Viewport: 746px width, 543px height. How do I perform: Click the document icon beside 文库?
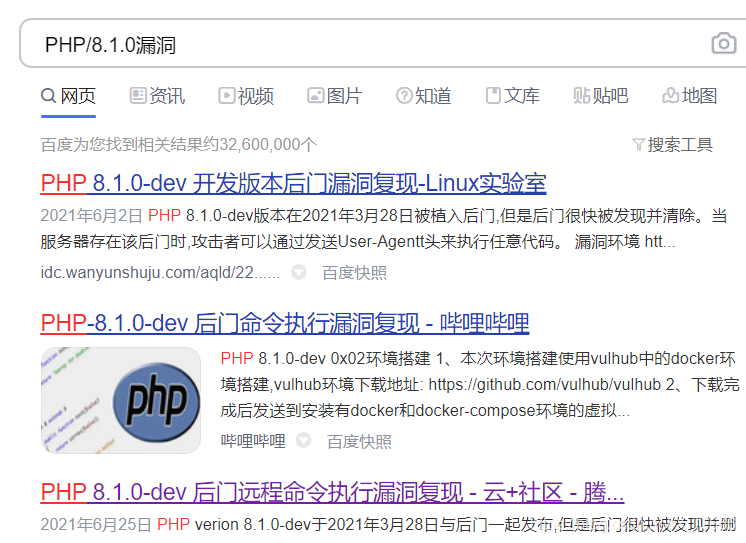tap(493, 96)
